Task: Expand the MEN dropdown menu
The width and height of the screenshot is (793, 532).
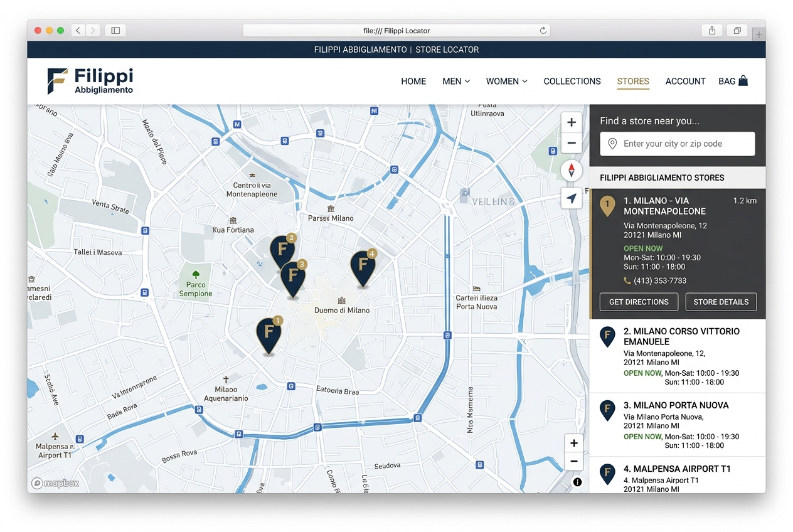Action: [456, 81]
